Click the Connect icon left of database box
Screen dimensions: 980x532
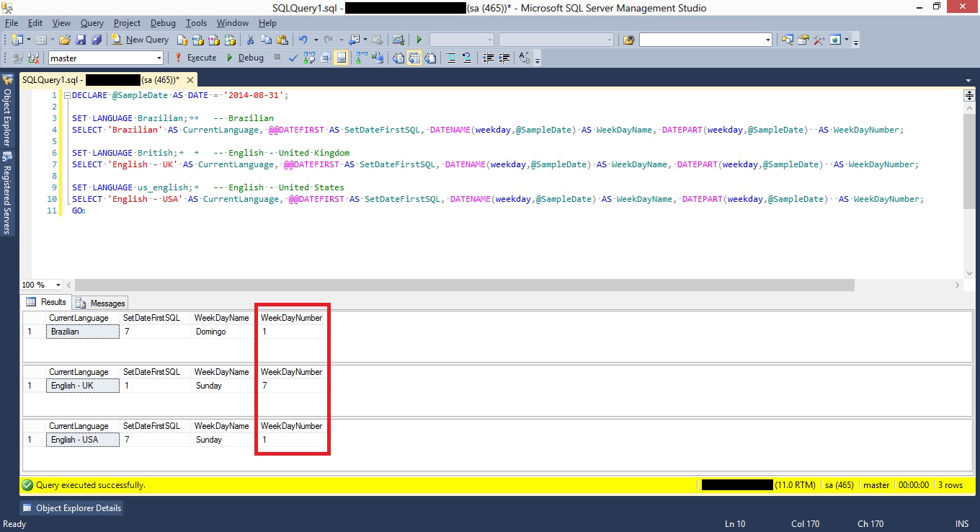[17, 58]
